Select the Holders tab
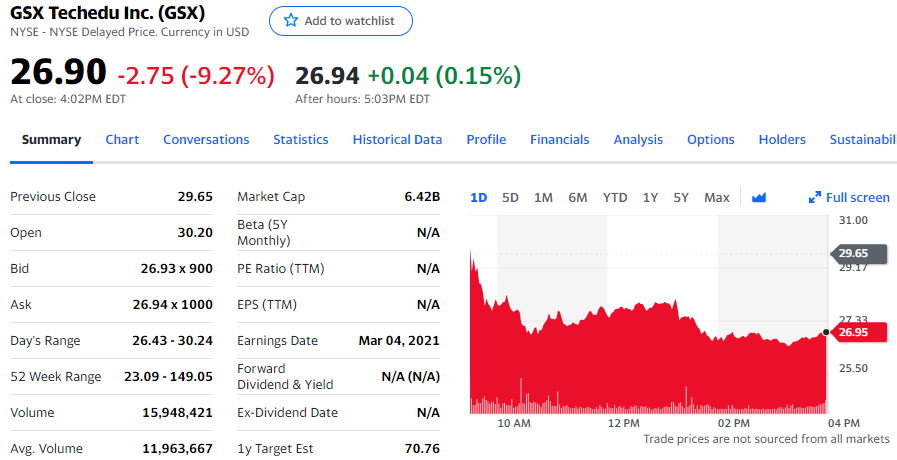The width and height of the screenshot is (897, 460). 782,140
